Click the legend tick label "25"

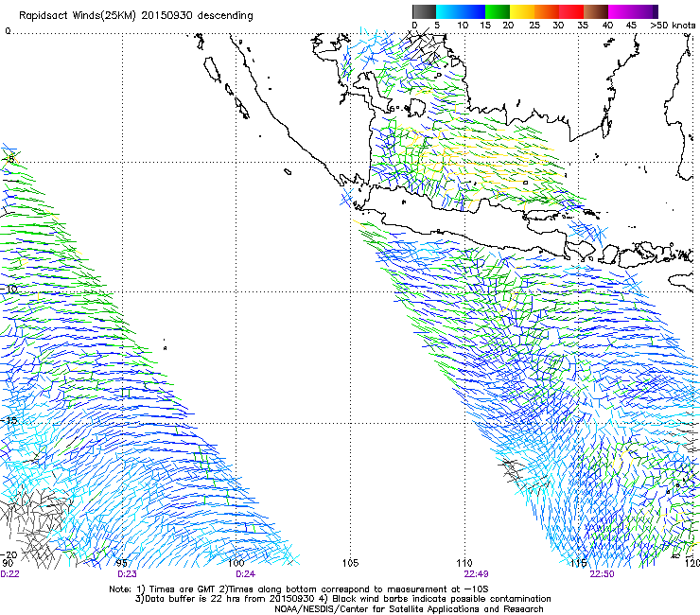[534, 26]
